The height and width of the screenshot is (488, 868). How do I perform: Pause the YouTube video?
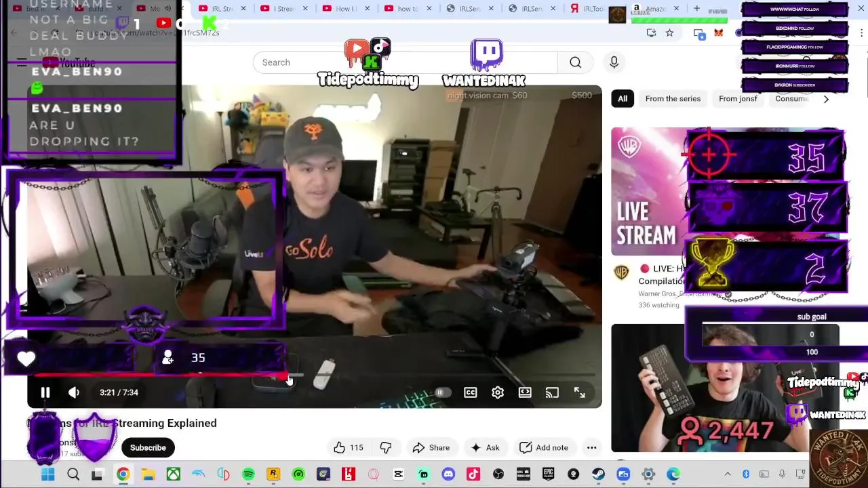tap(45, 392)
